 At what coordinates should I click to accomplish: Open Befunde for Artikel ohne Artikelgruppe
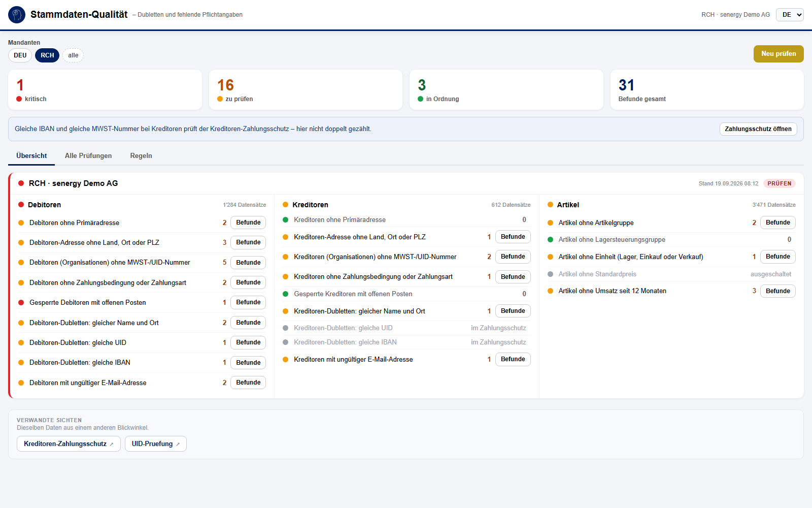[778, 223]
